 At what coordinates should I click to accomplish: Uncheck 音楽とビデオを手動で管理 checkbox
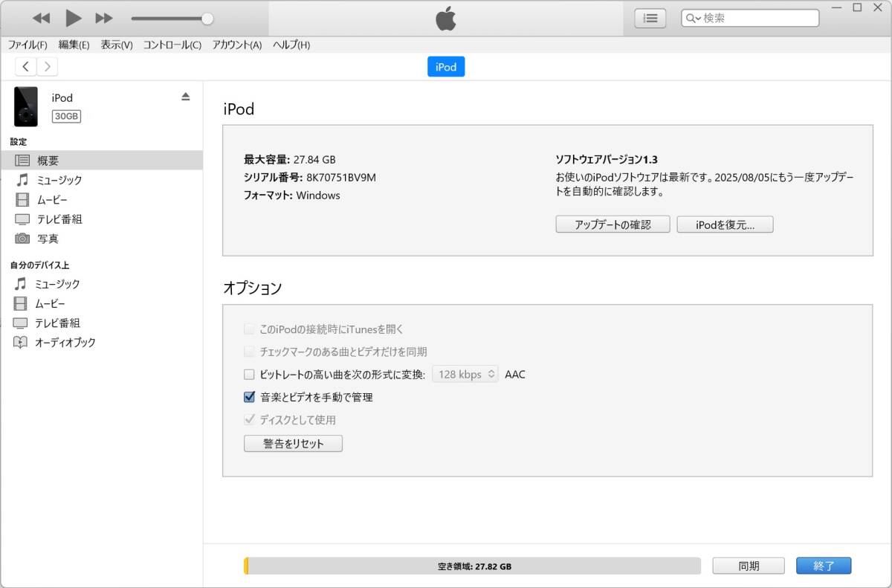(249, 397)
